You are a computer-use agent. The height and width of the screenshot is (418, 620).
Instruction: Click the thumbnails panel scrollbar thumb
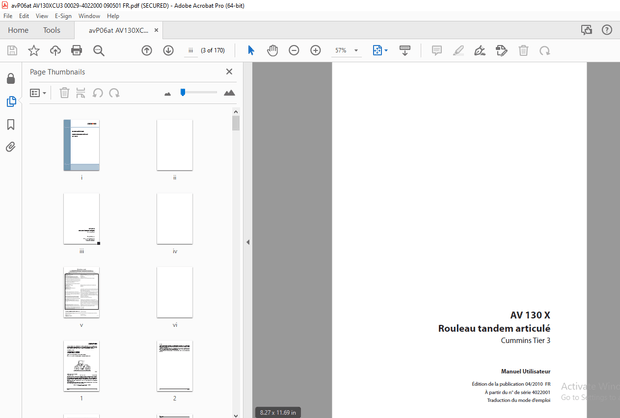(x=236, y=123)
